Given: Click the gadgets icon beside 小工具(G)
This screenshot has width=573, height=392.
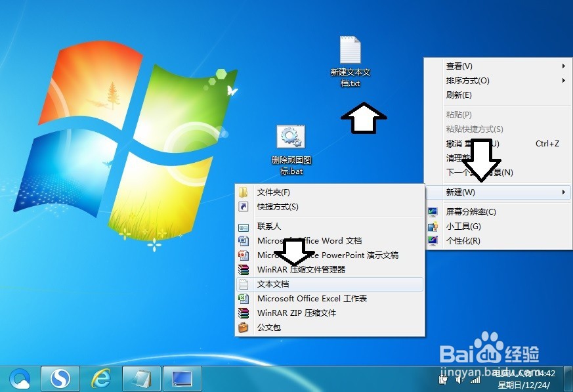Looking at the screenshot, I should pyautogui.click(x=433, y=227).
